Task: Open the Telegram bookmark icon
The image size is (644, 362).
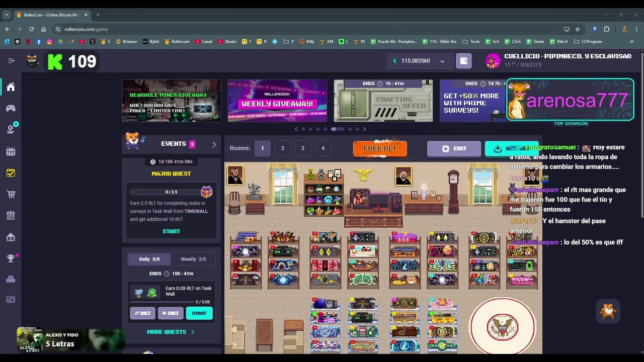Action: 275,42
